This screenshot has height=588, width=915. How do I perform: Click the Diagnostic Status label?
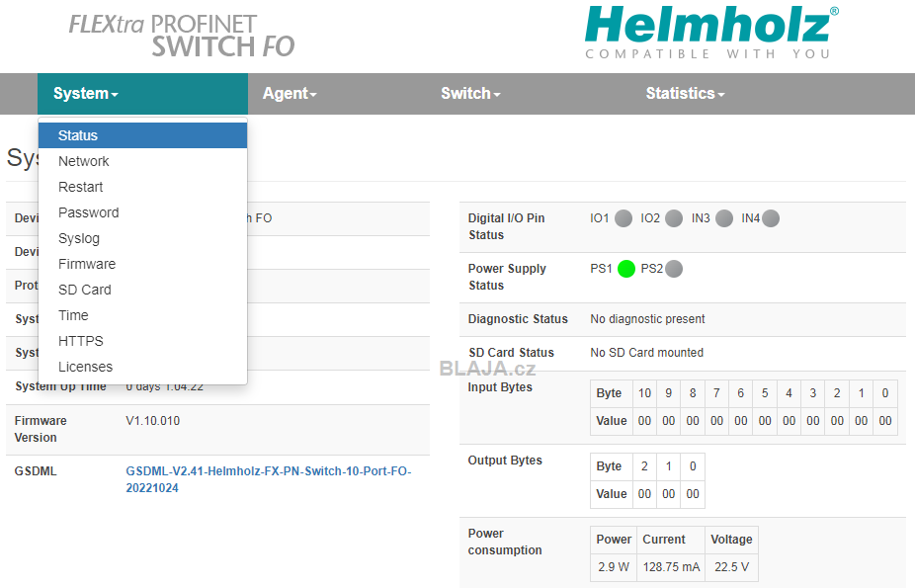click(x=518, y=319)
